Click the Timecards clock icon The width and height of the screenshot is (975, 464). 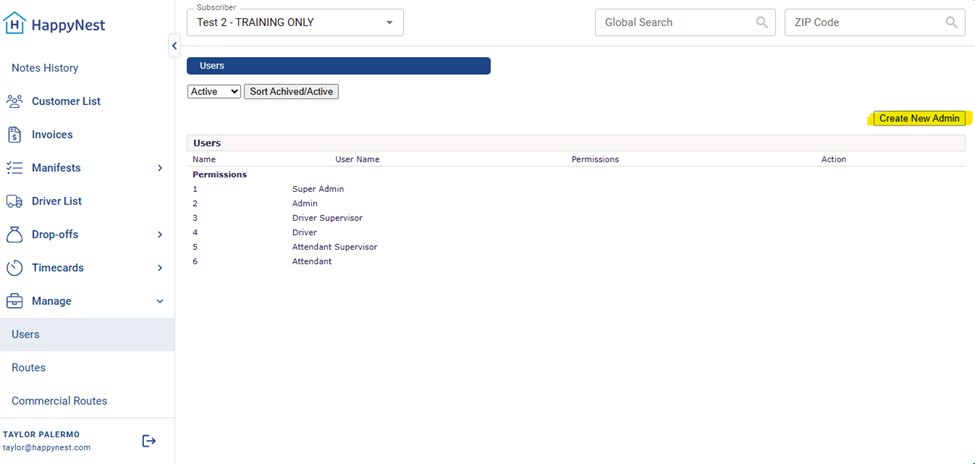click(x=14, y=268)
